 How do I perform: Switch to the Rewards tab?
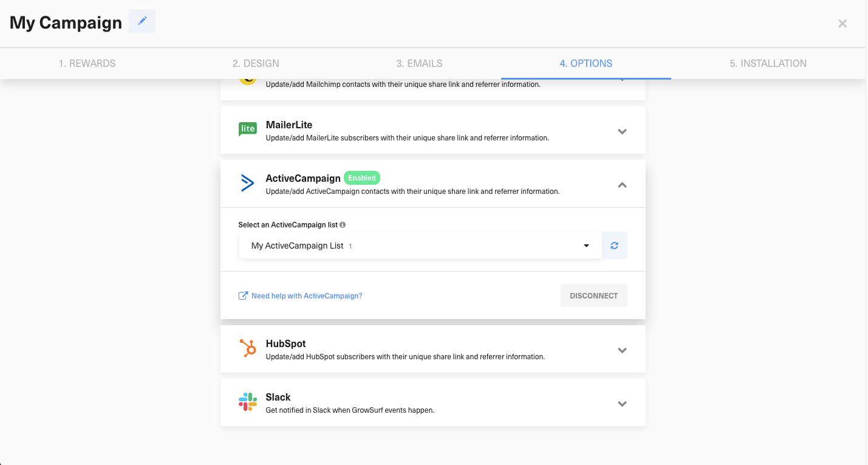click(87, 63)
